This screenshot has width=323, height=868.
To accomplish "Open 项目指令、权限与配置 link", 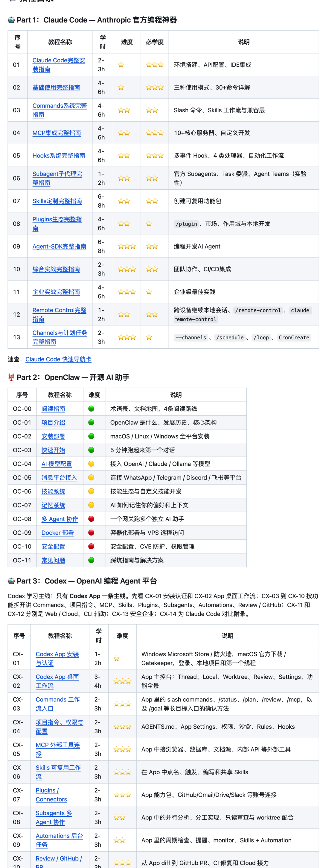I will (59, 727).
